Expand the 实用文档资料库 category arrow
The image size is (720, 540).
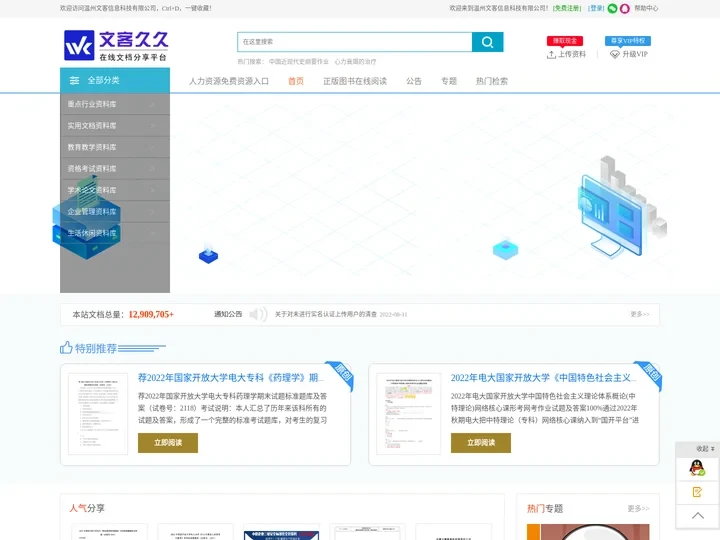[x=153, y=126]
